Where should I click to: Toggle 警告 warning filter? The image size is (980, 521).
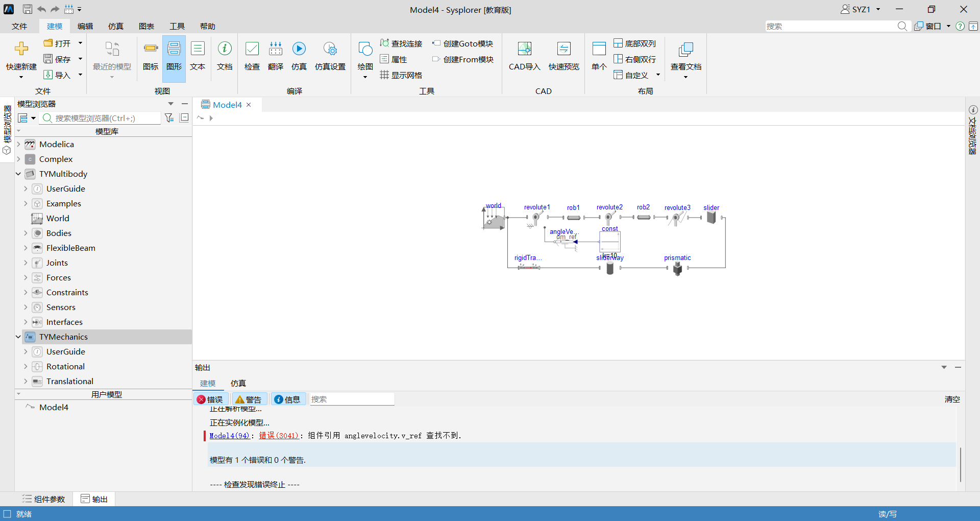(249, 399)
